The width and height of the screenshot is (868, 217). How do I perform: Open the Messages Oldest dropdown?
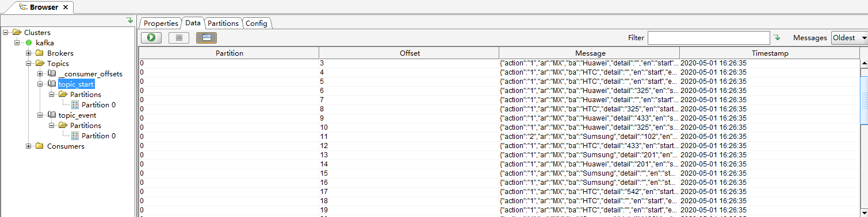coord(850,38)
